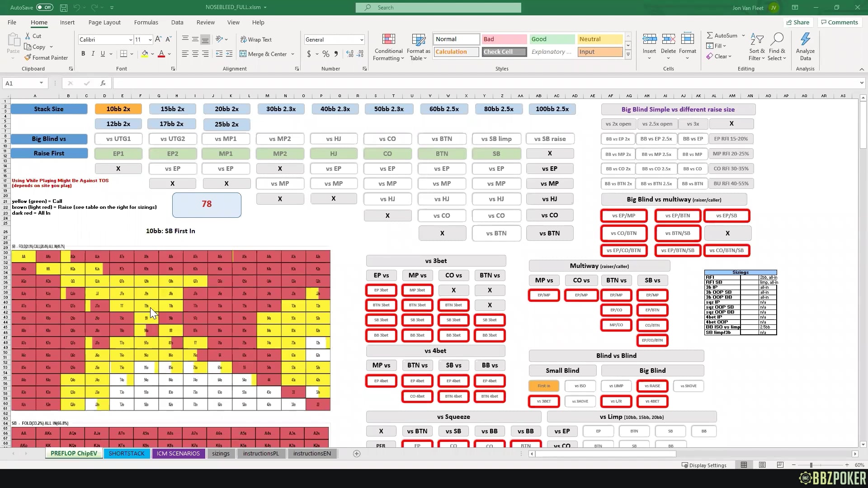This screenshot has width=868, height=488.
Task: Open the Formulas ribbon tab
Action: 146,22
